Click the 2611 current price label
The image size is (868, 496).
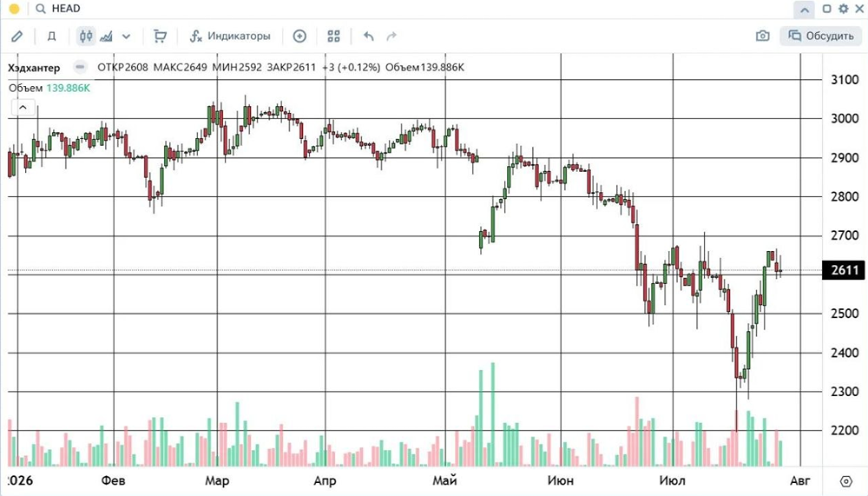(x=845, y=270)
